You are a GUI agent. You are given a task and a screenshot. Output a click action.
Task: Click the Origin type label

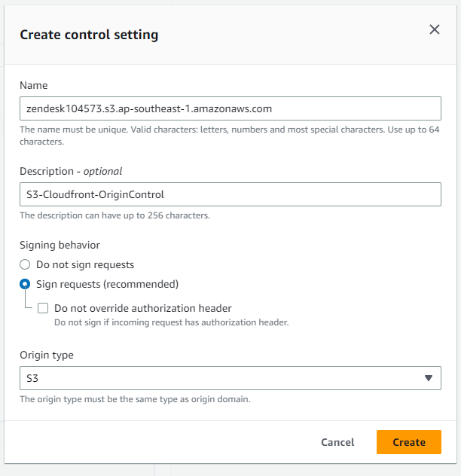point(47,355)
